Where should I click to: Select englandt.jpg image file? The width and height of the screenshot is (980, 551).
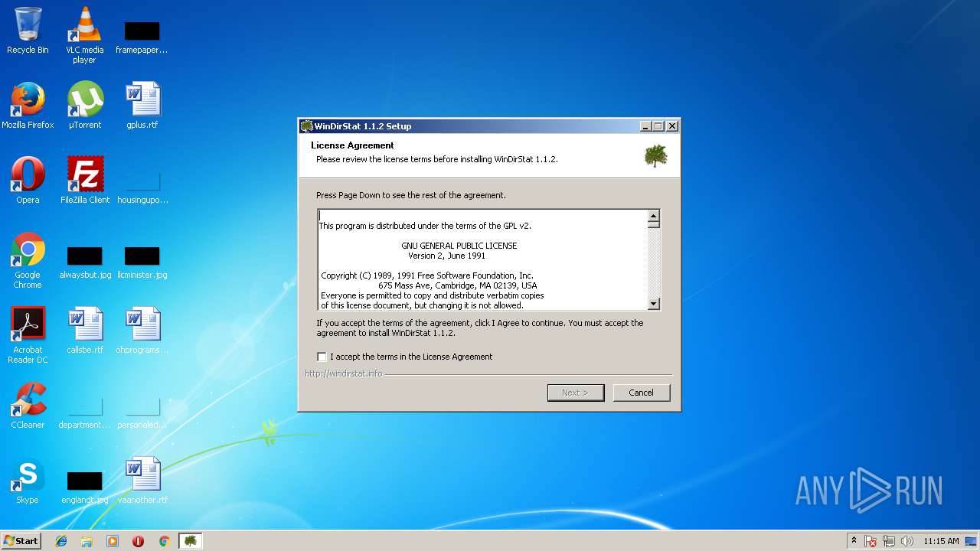[x=85, y=486]
